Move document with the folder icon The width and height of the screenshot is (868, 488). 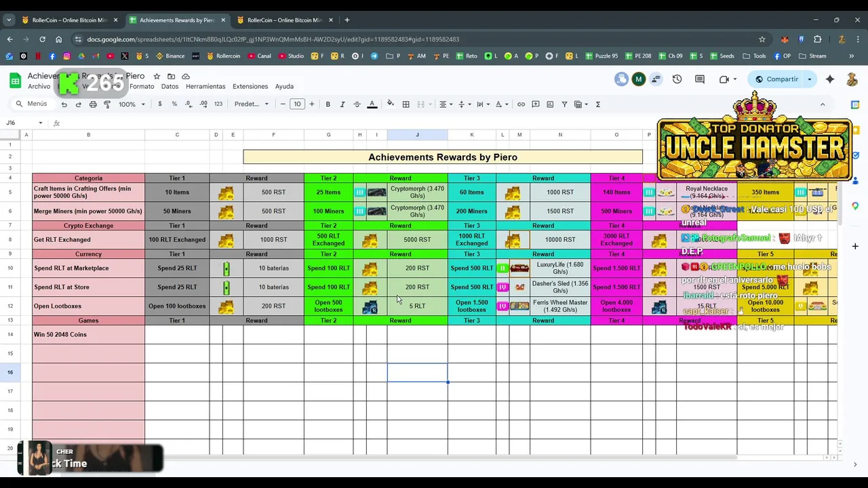coord(171,77)
